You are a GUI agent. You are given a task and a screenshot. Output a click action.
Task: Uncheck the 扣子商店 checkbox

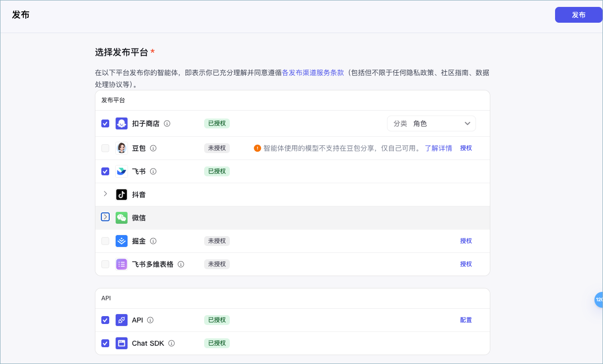coord(105,123)
